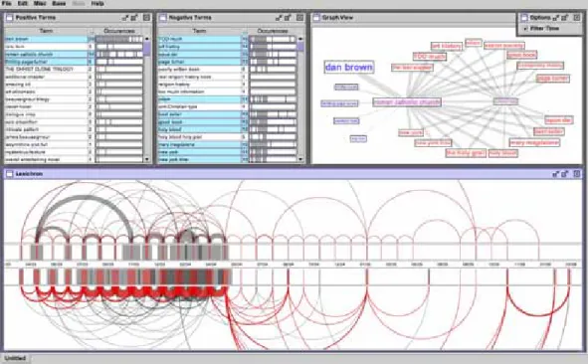Select THE CHRIST CLONE TRILOGY row
Image resolution: width=588 pixels, height=364 pixels.
click(75, 70)
